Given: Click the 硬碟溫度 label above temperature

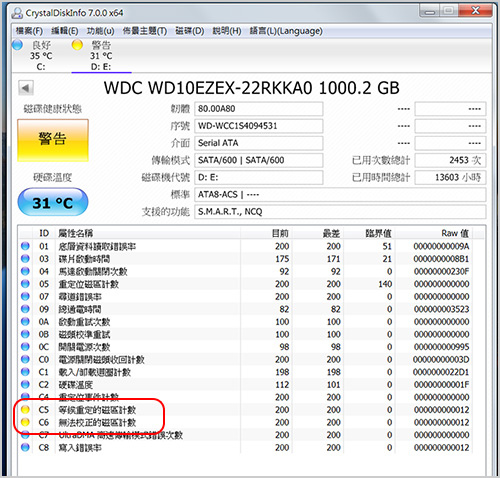Looking at the screenshot, I should pos(53,178).
